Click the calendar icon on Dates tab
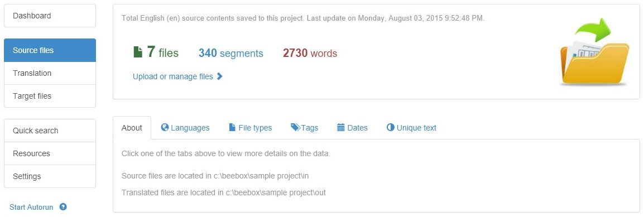 click(x=341, y=128)
